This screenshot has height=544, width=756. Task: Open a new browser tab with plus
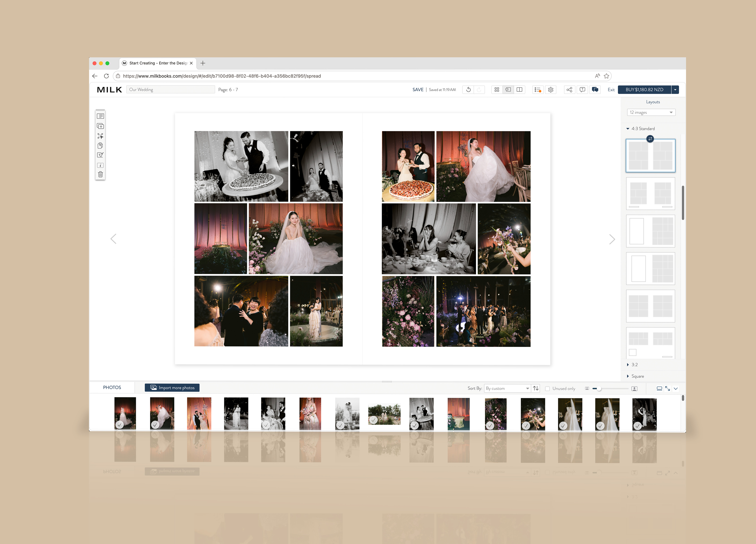click(x=203, y=63)
